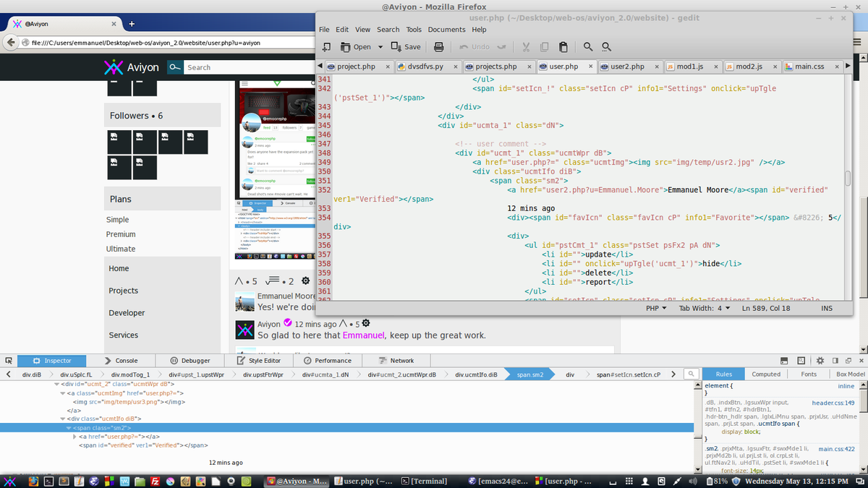868x488 pixels.
Task: Switch to the Network devtools tab
Action: 397,360
